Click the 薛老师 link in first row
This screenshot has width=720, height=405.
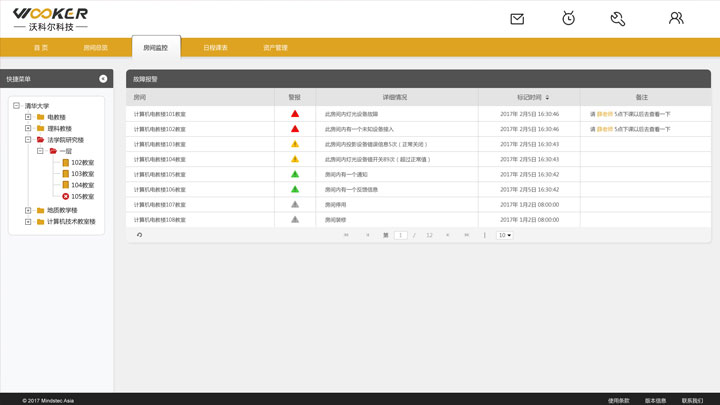click(605, 114)
